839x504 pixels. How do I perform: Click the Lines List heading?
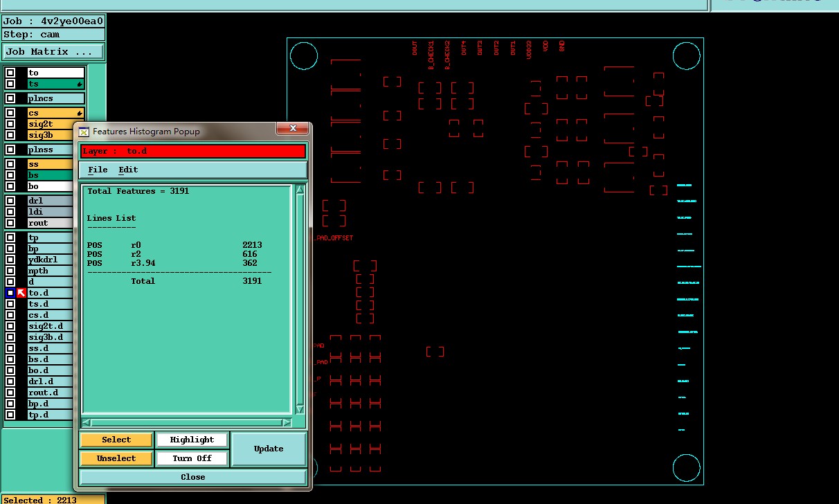pos(111,218)
